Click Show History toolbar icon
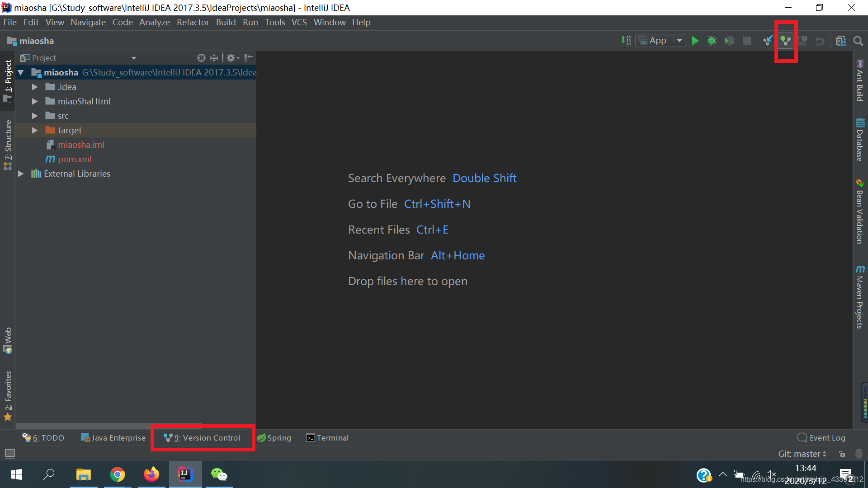This screenshot has width=868, height=488. click(803, 41)
